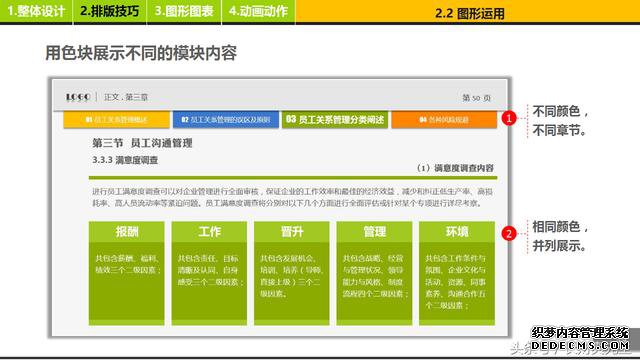
Task: Click the LOGO in the embedded page header
Action: (78, 97)
